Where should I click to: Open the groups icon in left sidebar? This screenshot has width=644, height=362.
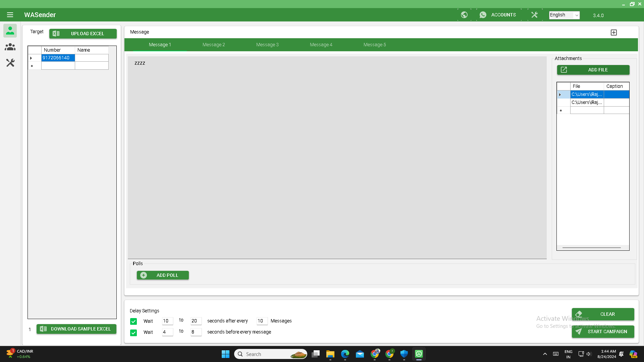[x=10, y=47]
